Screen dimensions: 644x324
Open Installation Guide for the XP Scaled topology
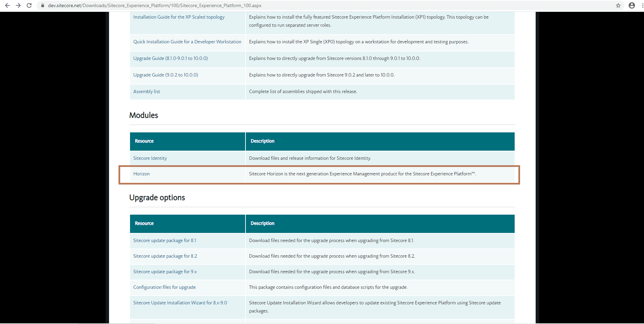click(x=179, y=17)
